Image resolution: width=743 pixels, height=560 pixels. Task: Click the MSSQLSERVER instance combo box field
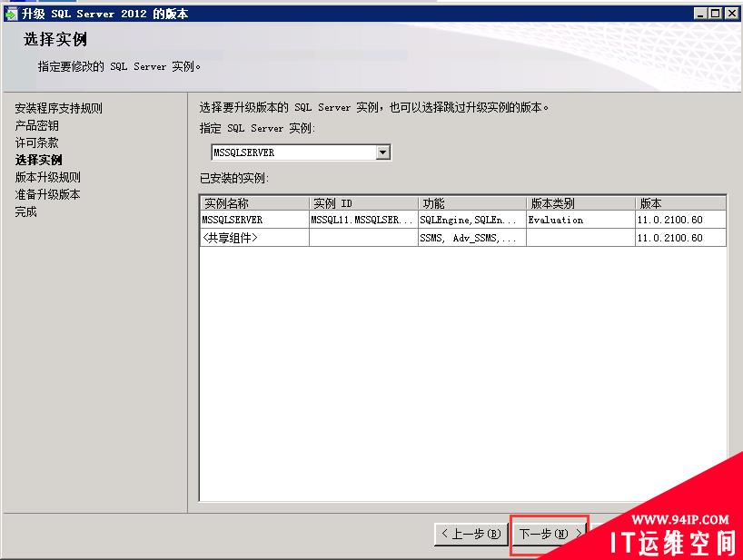tap(301, 152)
